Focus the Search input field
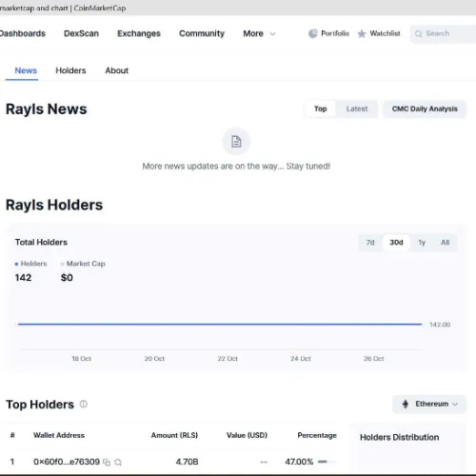The image size is (476, 476). (x=445, y=33)
